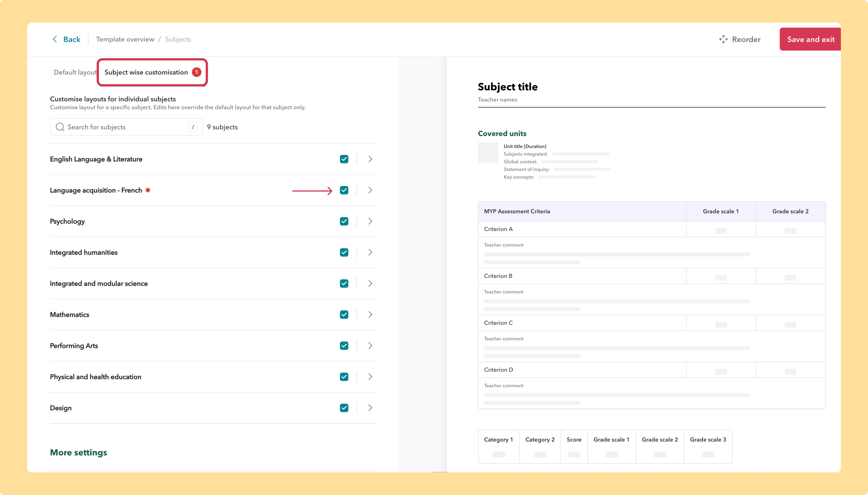
Task: Click the Psychology subject name
Action: pos(67,222)
